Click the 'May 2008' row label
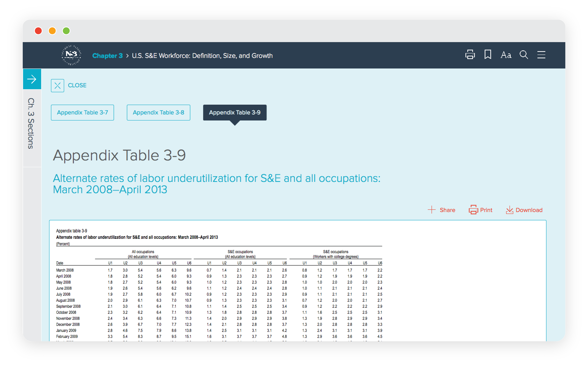 pos(63,282)
